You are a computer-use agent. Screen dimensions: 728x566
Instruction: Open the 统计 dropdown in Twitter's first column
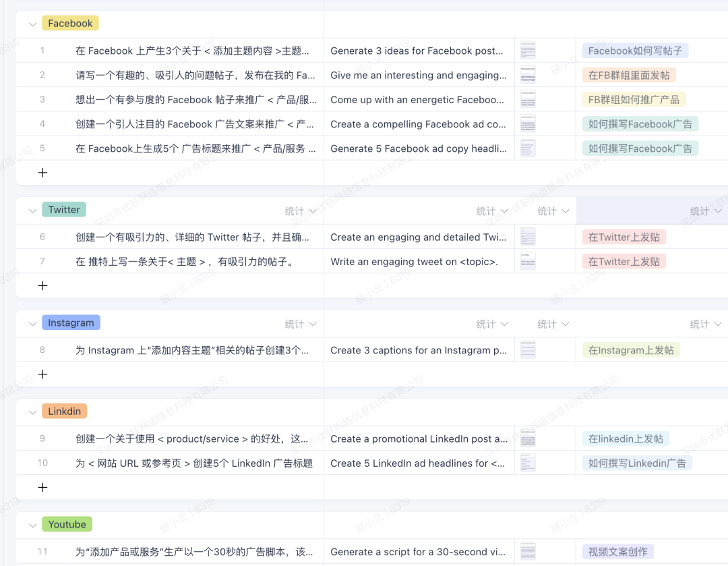[300, 211]
